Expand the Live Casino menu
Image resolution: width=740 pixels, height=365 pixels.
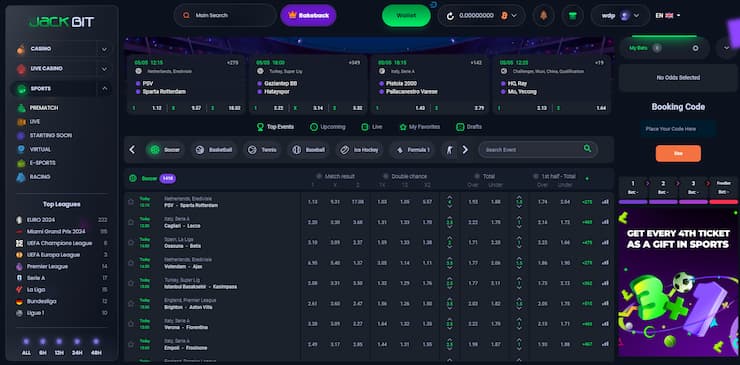coord(104,69)
